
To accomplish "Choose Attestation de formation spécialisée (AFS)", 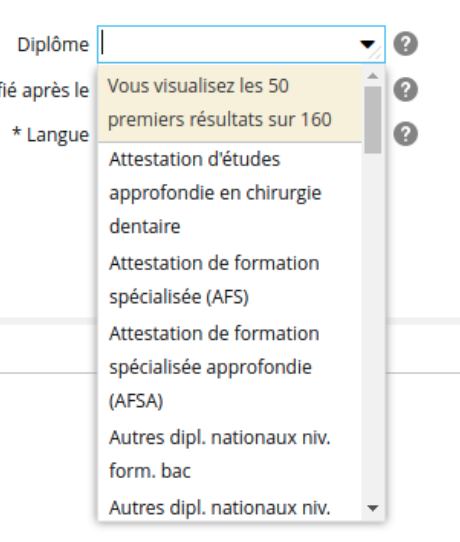I will pyautogui.click(x=230, y=280).
